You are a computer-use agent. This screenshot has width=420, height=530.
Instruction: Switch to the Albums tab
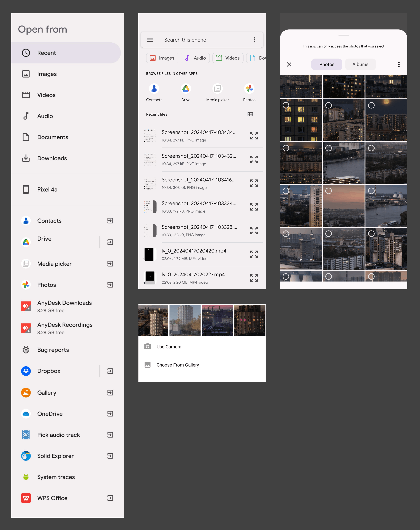(x=360, y=64)
